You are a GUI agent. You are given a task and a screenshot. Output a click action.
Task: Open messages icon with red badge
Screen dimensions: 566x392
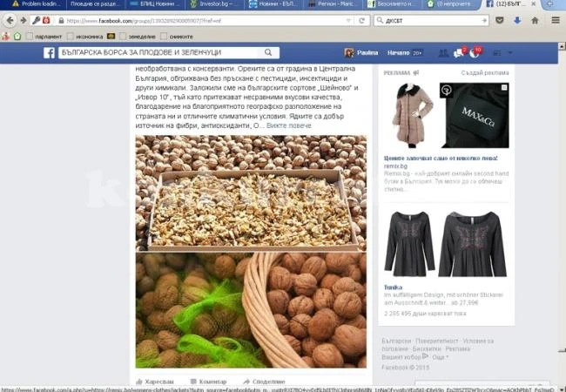[x=459, y=53]
